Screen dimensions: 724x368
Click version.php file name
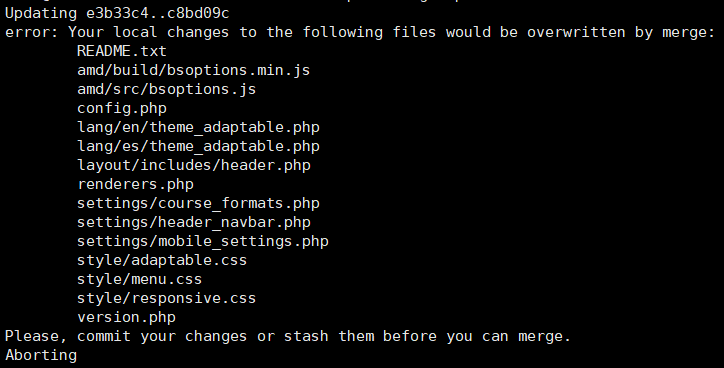point(126,317)
